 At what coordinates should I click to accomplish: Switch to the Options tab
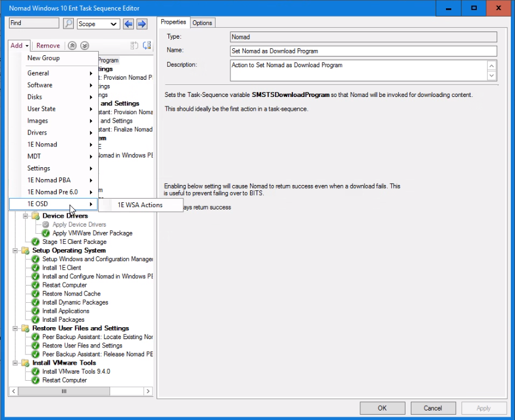click(x=202, y=23)
